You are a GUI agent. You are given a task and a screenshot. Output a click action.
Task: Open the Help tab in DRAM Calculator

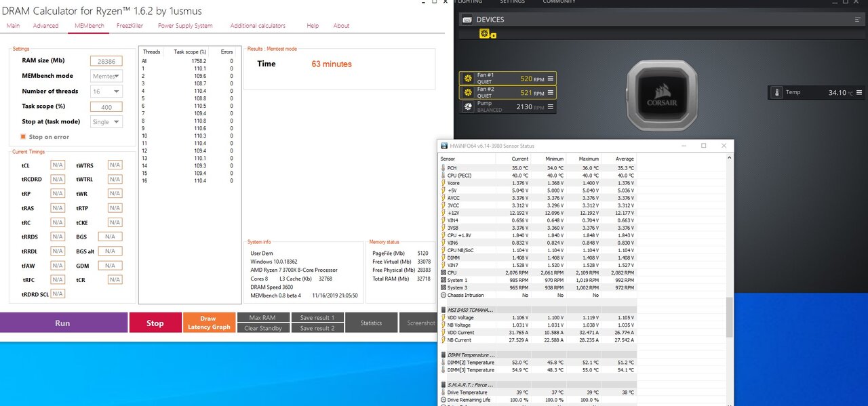[313, 26]
